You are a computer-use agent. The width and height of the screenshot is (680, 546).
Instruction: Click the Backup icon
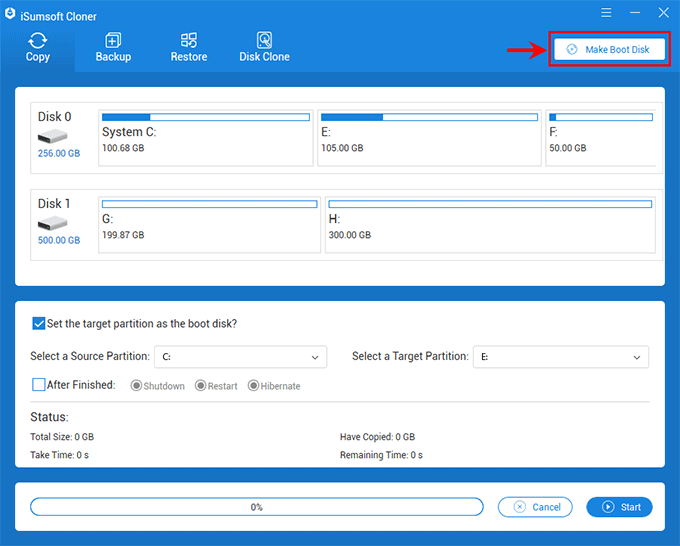click(x=113, y=40)
